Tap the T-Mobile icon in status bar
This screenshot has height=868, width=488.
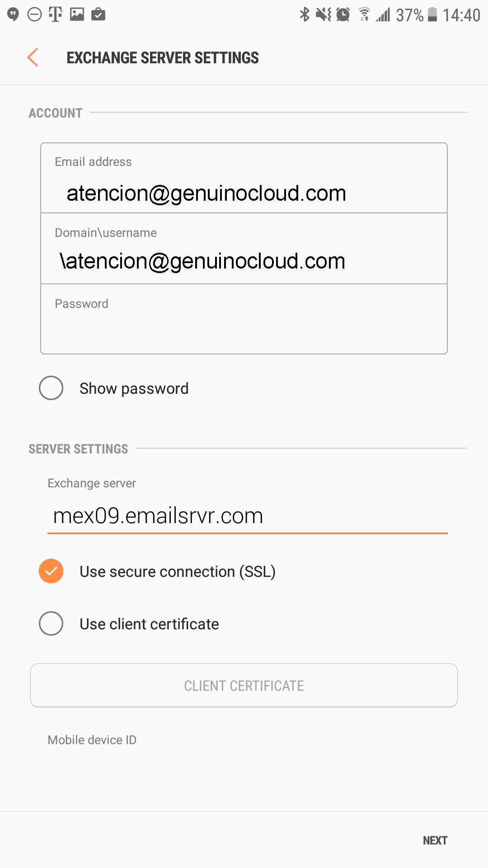(x=55, y=14)
